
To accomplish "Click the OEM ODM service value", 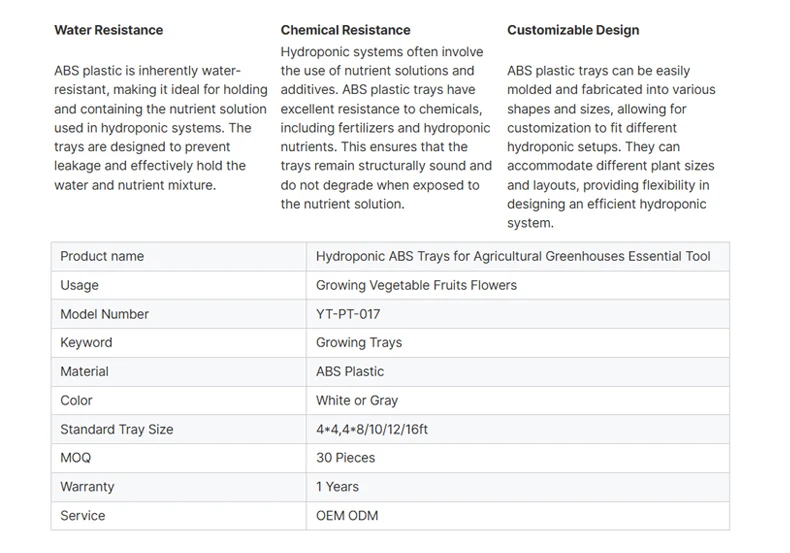I will (347, 515).
